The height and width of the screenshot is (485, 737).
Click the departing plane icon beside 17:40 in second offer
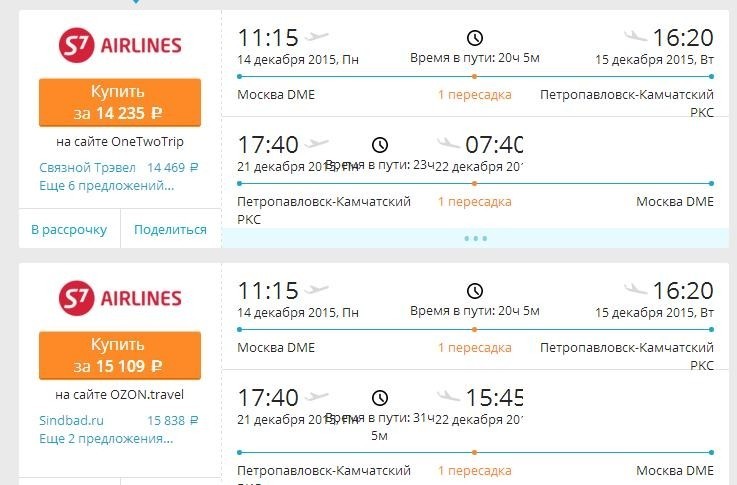click(x=317, y=397)
